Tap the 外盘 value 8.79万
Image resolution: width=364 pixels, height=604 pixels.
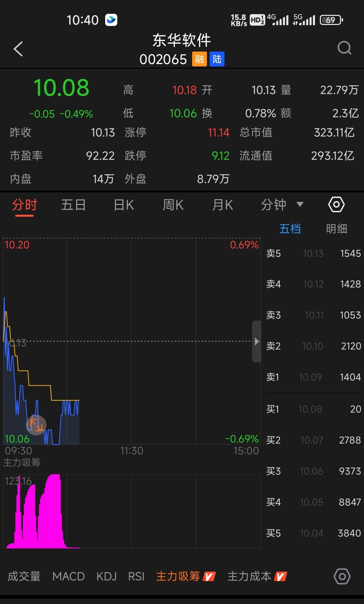tap(213, 179)
